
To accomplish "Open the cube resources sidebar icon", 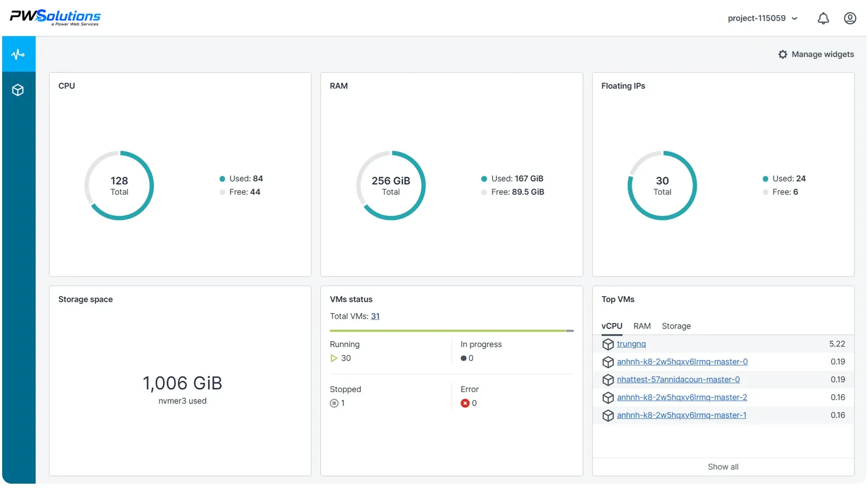I will coord(18,90).
